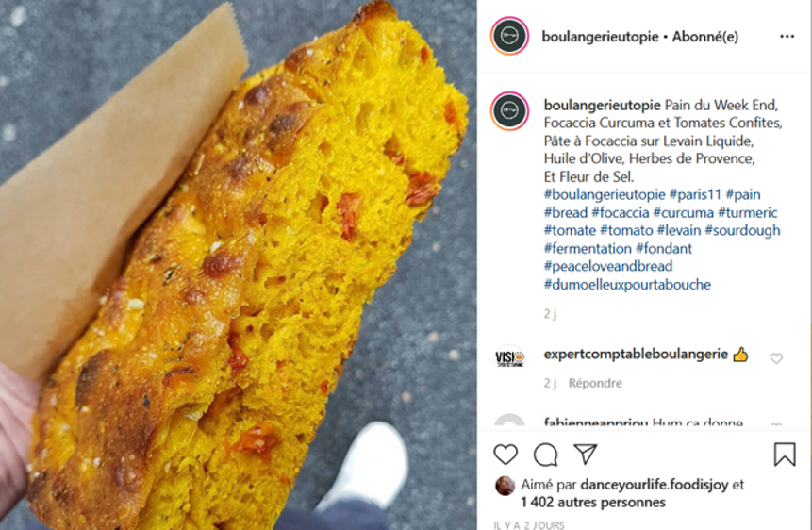
Task: Open #boulangerieutopie hashtag
Action: pos(605,195)
